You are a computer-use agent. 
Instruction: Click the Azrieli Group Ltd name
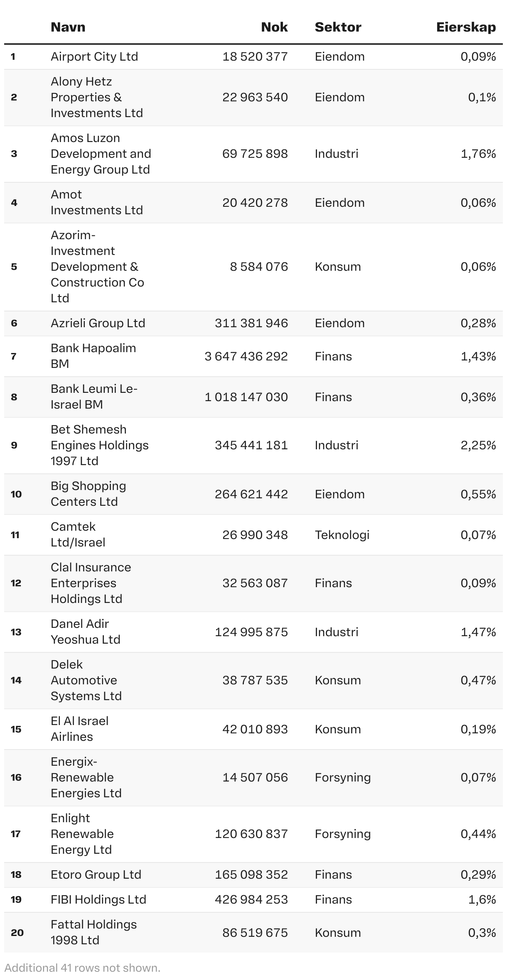click(x=98, y=323)
